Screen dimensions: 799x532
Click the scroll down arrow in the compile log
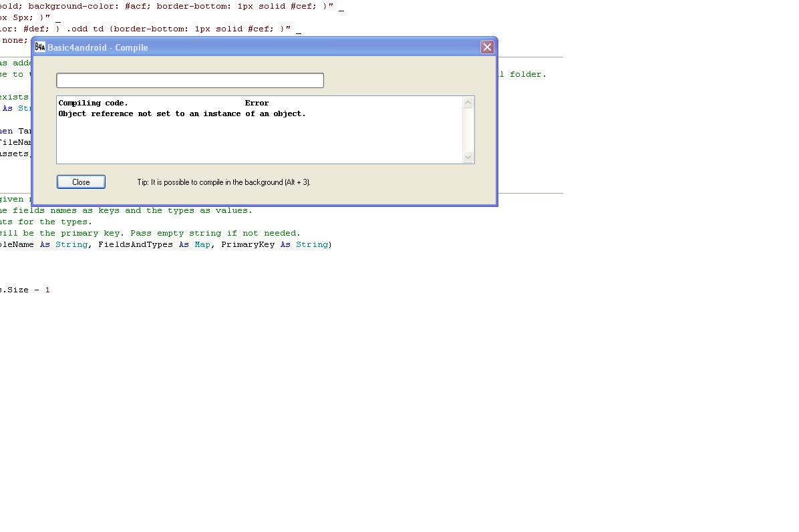[468, 158]
